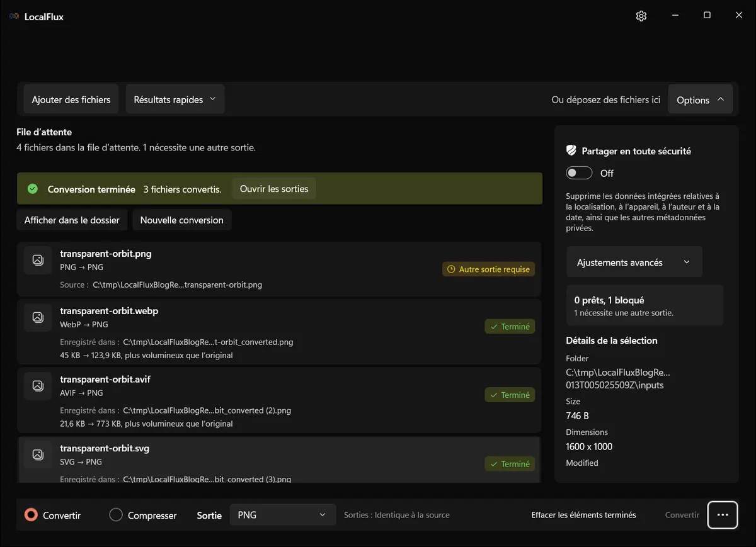Image resolution: width=756 pixels, height=547 pixels.
Task: Click Ajouter des fichiers
Action: pos(71,99)
